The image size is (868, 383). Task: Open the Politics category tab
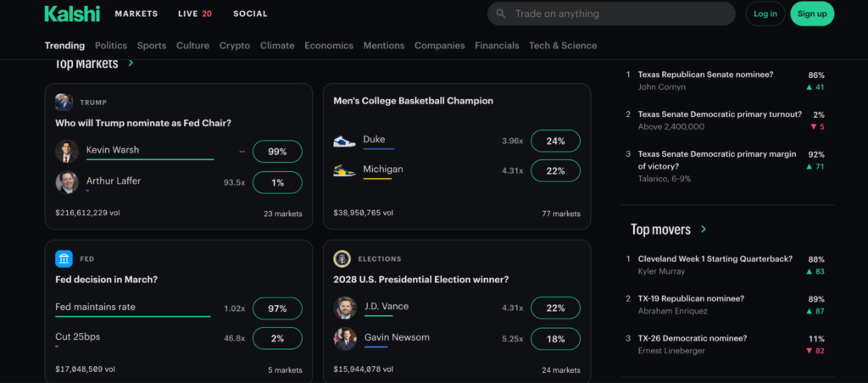click(x=111, y=46)
